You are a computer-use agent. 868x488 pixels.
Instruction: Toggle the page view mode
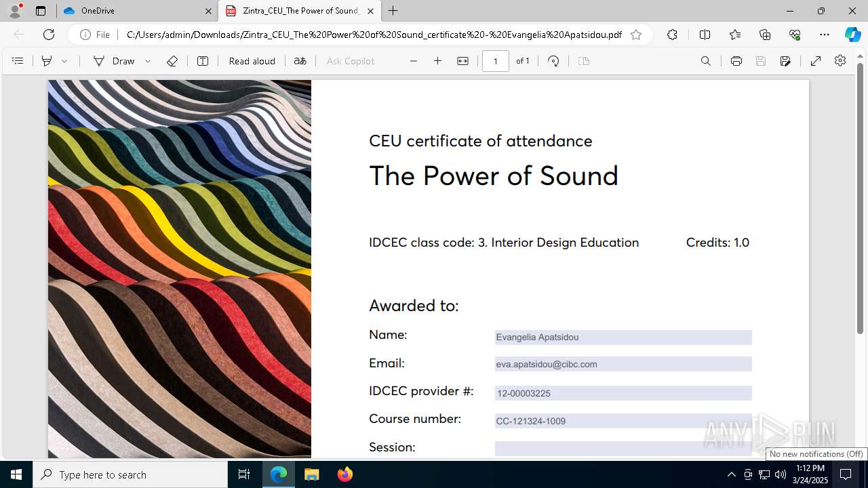584,61
